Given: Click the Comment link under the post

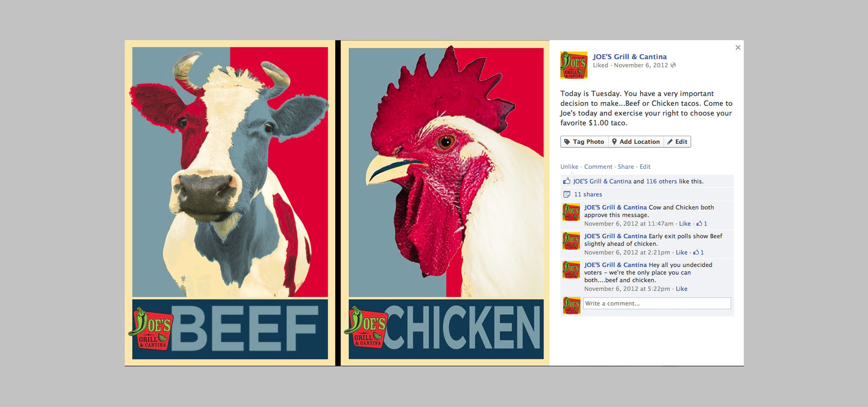Looking at the screenshot, I should click(x=598, y=167).
